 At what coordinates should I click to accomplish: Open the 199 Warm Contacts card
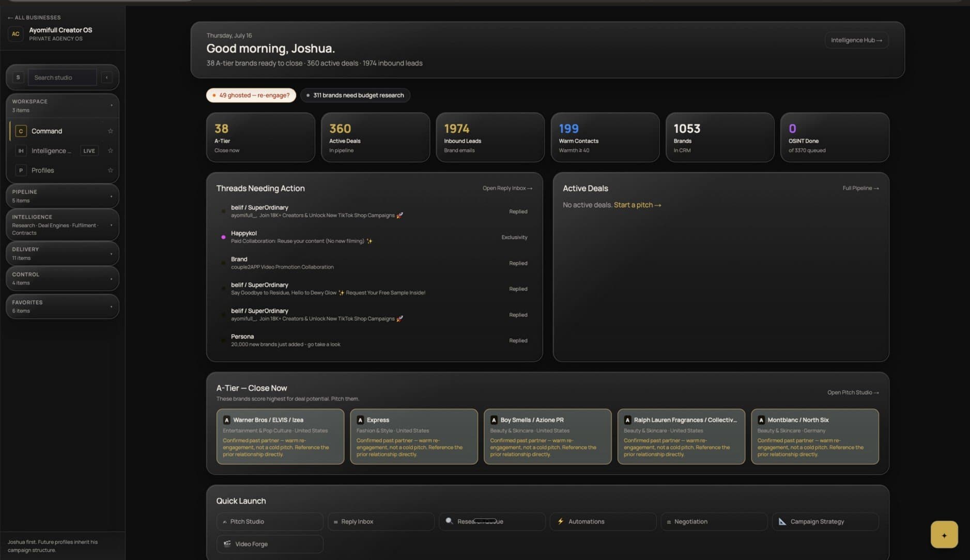pos(605,137)
